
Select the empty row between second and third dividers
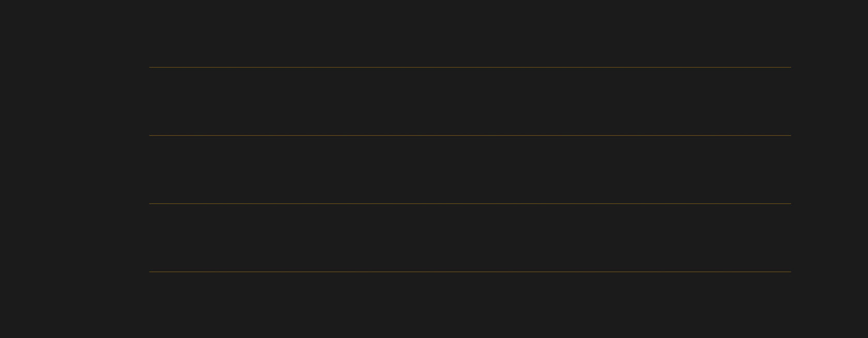point(470,169)
